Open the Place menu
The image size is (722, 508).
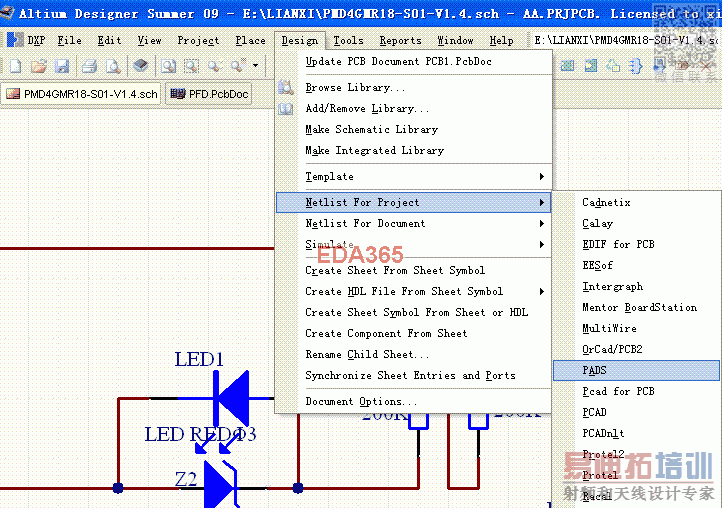coord(250,41)
